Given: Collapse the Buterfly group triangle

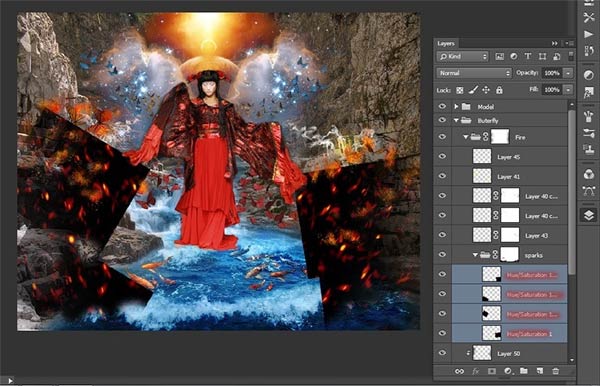Looking at the screenshot, I should tap(456, 120).
